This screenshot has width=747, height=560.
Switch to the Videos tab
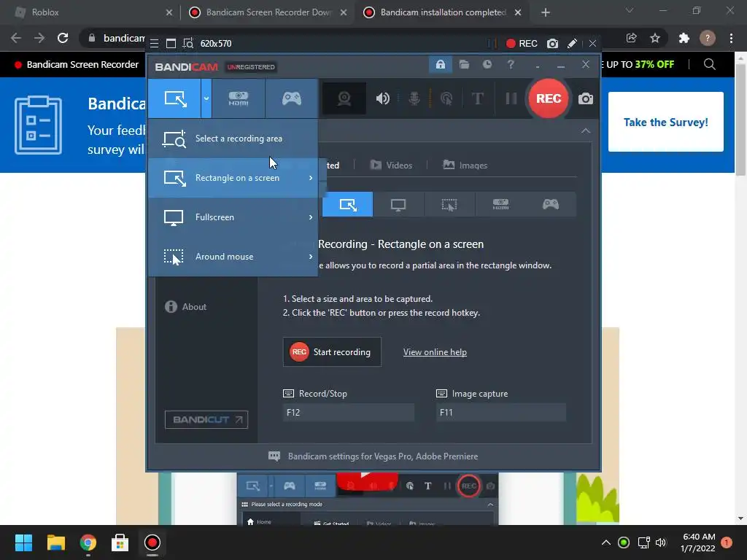pyautogui.click(x=391, y=166)
